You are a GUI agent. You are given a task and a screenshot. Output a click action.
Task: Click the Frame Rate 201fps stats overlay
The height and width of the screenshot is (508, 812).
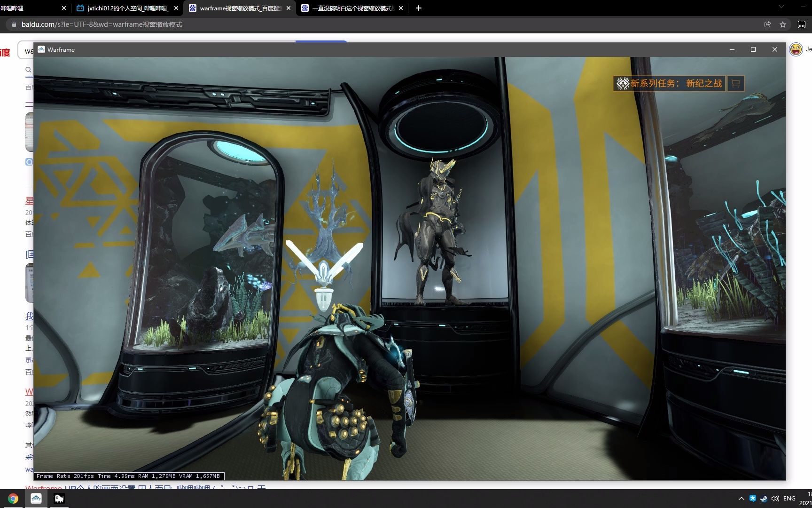[x=128, y=476]
